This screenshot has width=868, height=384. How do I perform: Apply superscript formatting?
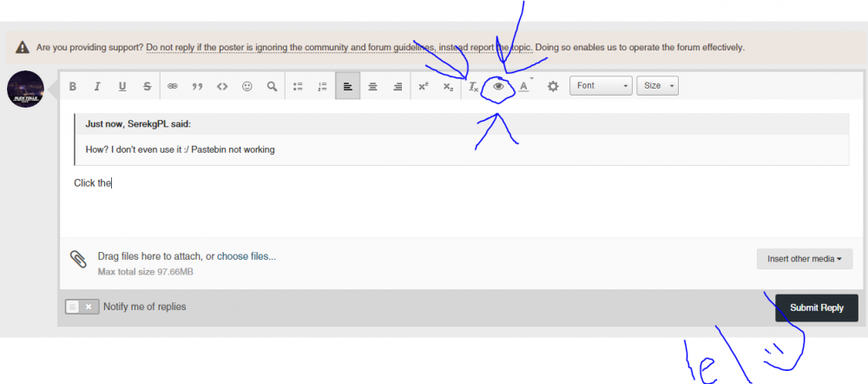423,86
